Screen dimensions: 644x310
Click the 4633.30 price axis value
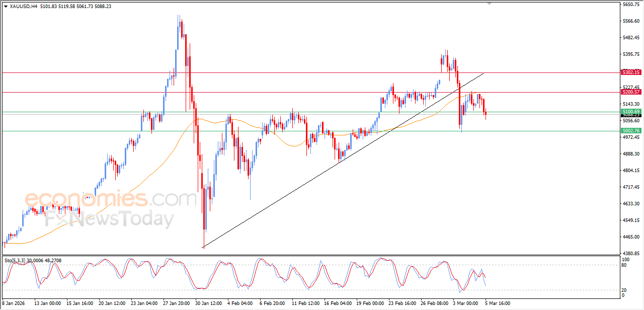[631, 203]
